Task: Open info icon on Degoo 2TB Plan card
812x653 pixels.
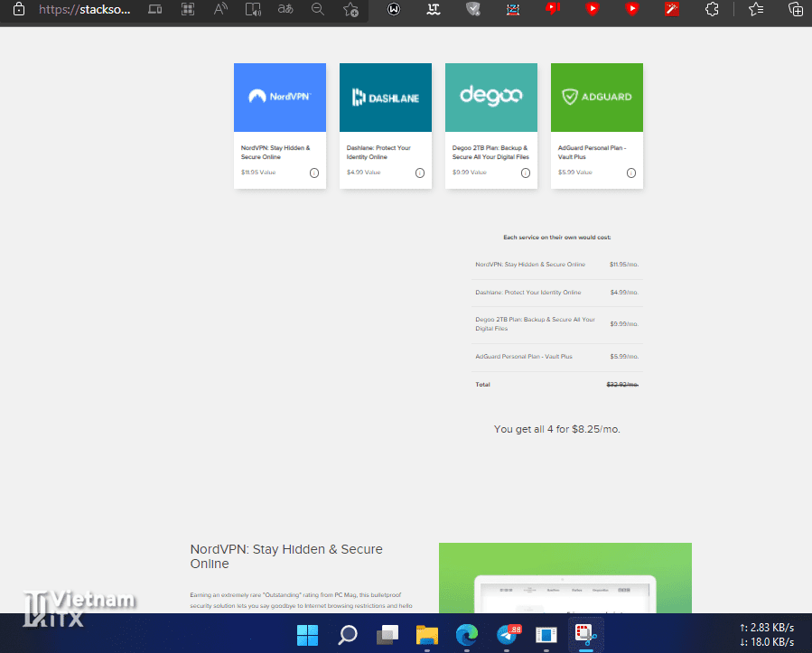Action: 526,173
